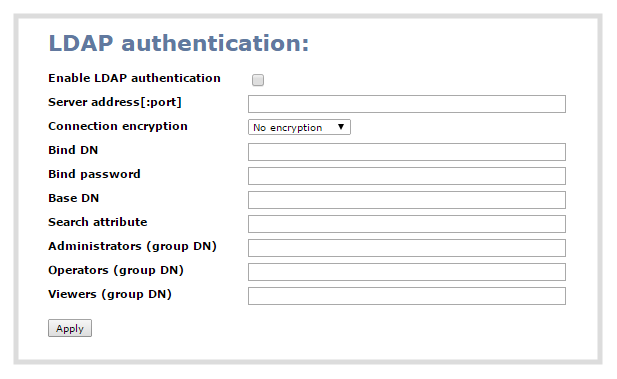Click into the Server address[:port] field
The height and width of the screenshot is (379, 617).
point(406,104)
